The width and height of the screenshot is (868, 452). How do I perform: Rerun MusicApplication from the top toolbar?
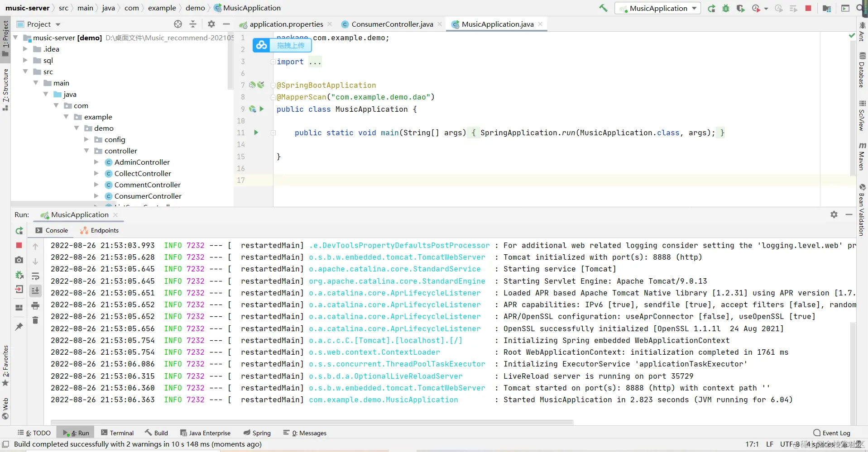point(712,8)
